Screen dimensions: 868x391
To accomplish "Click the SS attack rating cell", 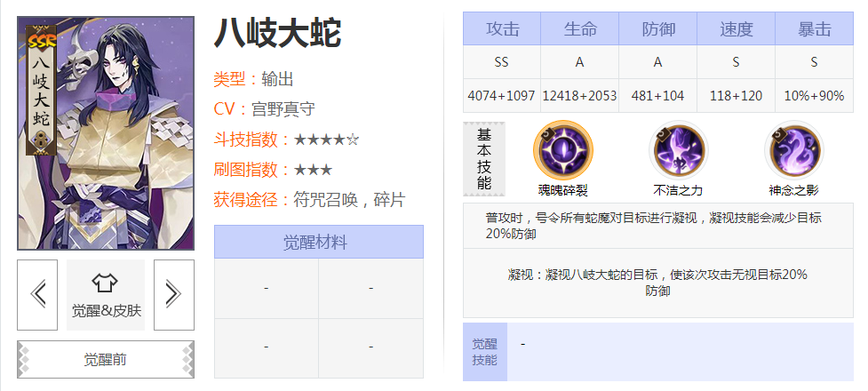I will point(502,62).
